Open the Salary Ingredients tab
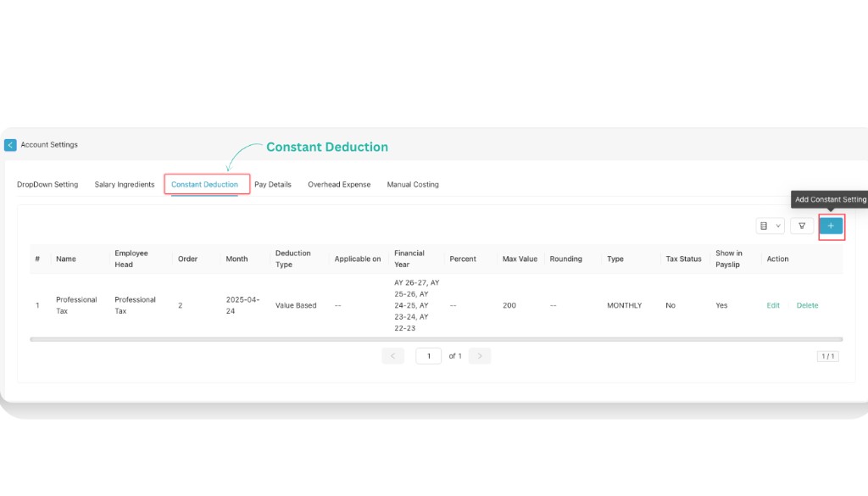This screenshot has height=496, width=868. click(x=124, y=184)
